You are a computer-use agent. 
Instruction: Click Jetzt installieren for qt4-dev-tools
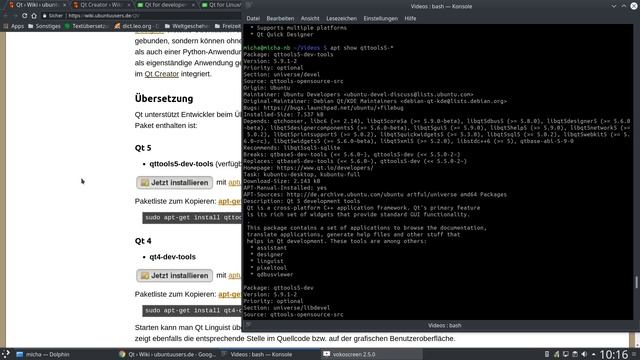point(175,276)
